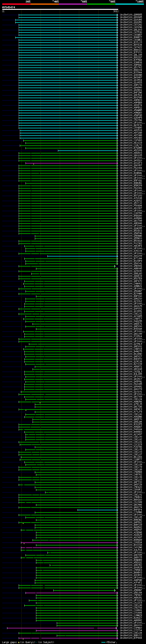Click the green ~80% identity legend bar
Screen dimensions: 146x644
pyautogui.click(x=101, y=4)
